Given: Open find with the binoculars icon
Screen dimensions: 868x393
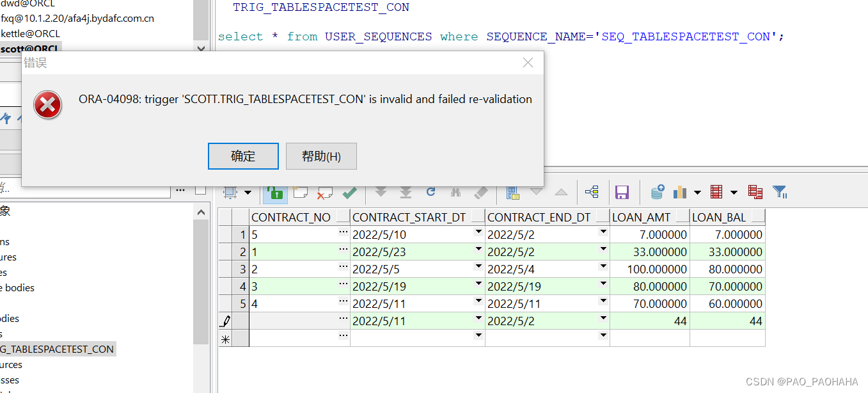Looking at the screenshot, I should click(455, 192).
